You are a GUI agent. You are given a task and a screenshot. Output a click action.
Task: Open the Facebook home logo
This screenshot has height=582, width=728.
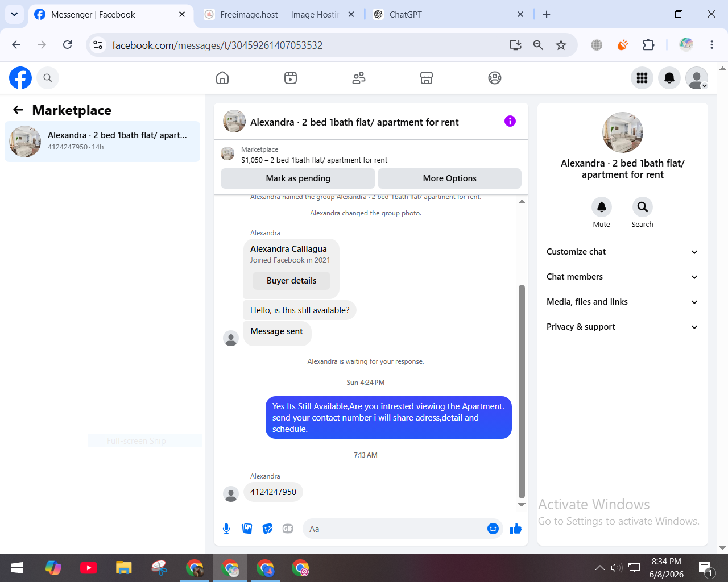(x=20, y=78)
